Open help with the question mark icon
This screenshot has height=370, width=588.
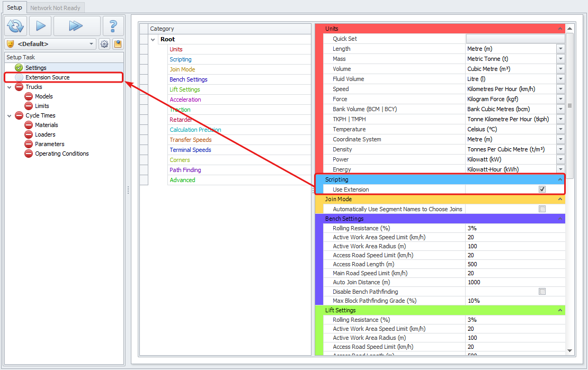pyautogui.click(x=113, y=26)
